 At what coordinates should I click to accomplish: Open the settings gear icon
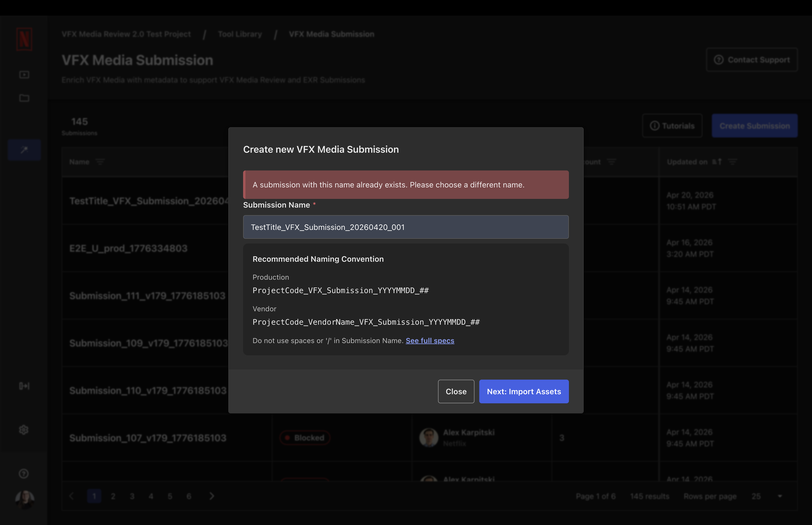click(x=24, y=430)
